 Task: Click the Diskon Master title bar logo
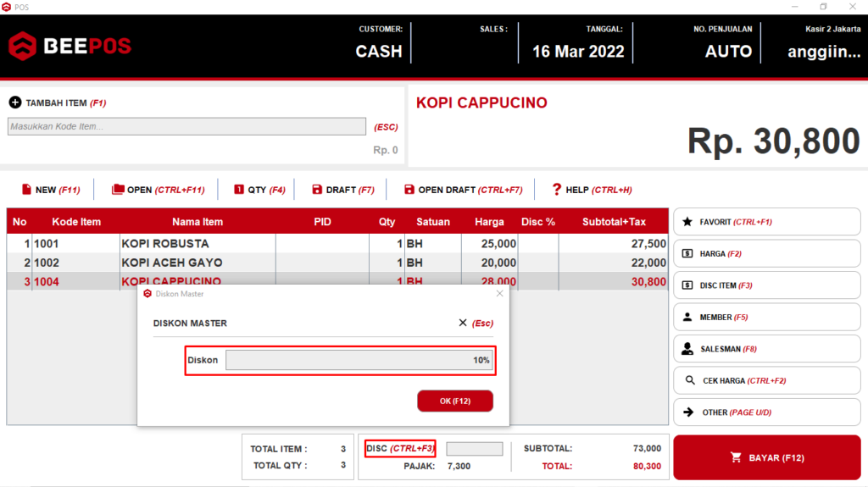pos(147,293)
